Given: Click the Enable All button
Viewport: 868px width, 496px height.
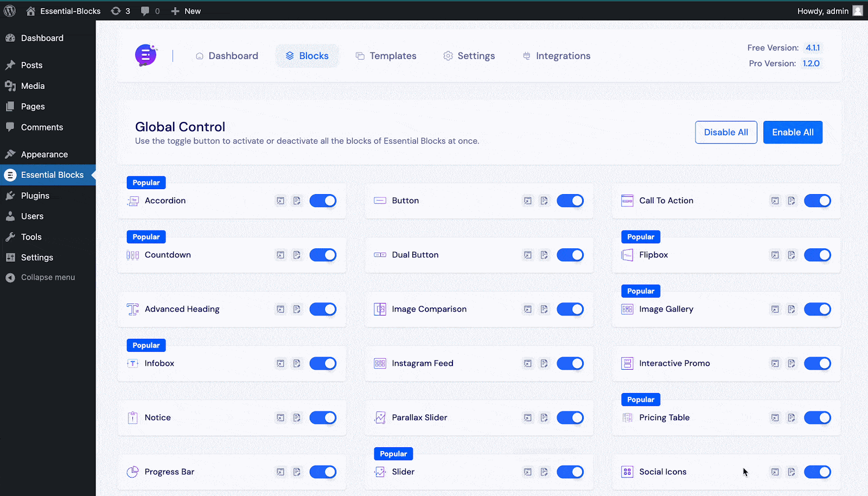Looking at the screenshot, I should pyautogui.click(x=793, y=132).
